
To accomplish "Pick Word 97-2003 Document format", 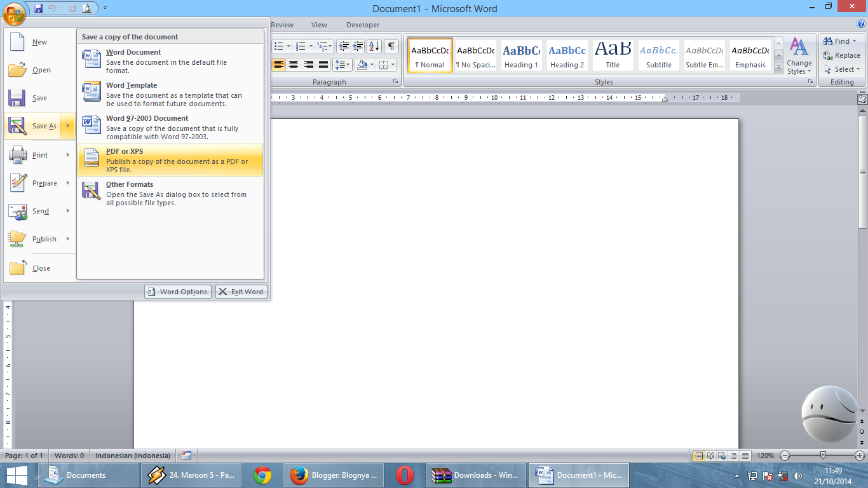I will (170, 127).
